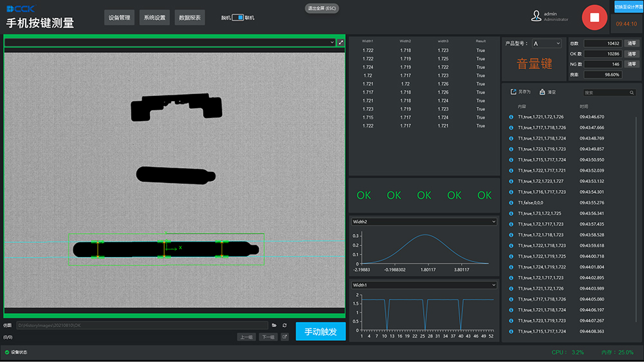
Task: Toggle the 脱机/联机 online switch
Action: tap(237, 17)
